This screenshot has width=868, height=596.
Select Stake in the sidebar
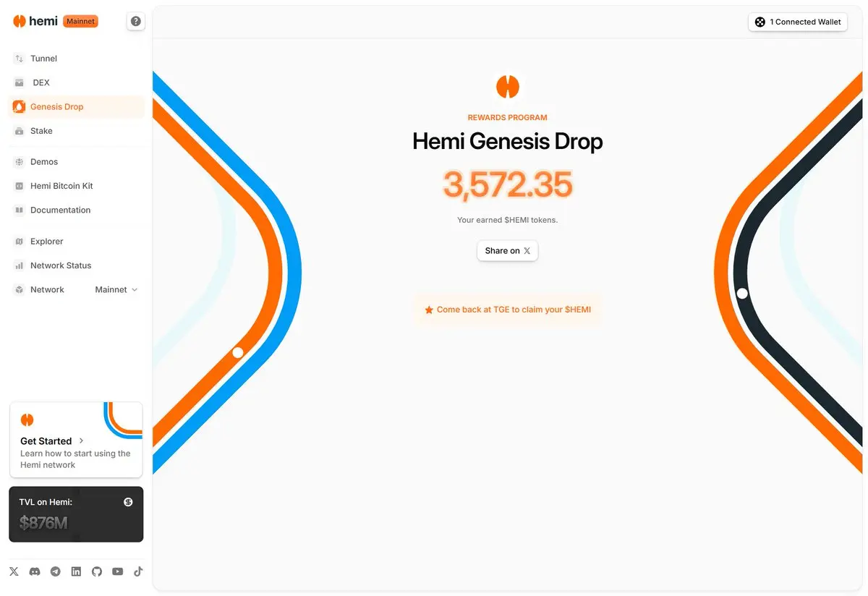(76, 131)
